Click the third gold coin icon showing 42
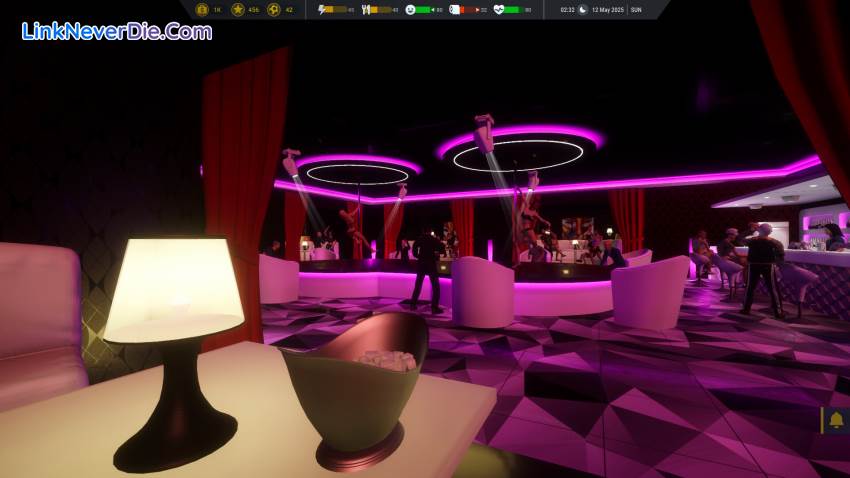Viewport: 850px width, 478px height. [273, 9]
